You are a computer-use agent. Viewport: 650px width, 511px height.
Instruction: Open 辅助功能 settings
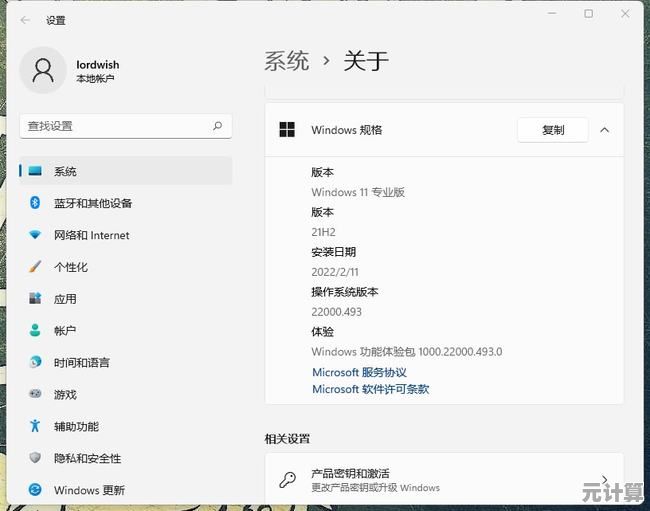click(126, 426)
